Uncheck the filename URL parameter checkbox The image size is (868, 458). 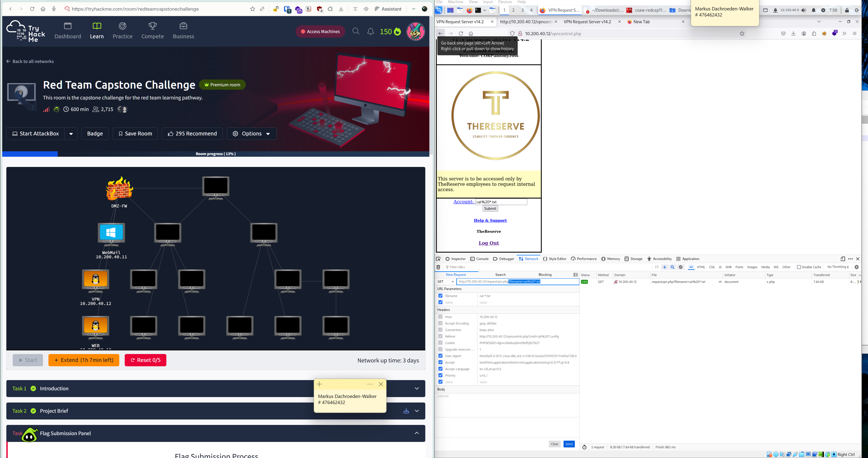440,296
